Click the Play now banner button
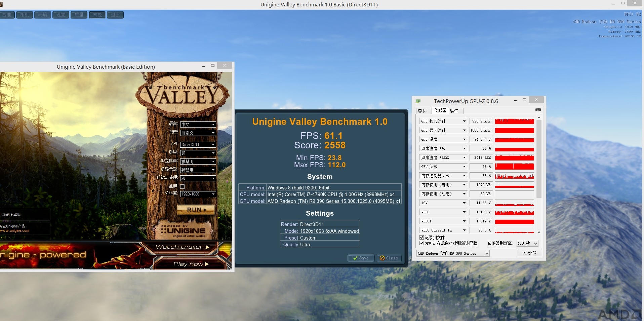This screenshot has height=321, width=644. (191, 264)
